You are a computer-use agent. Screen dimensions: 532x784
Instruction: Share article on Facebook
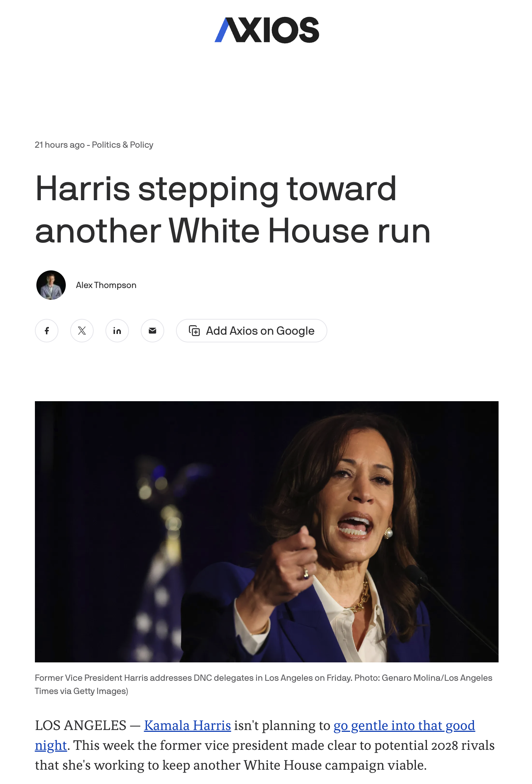point(47,331)
